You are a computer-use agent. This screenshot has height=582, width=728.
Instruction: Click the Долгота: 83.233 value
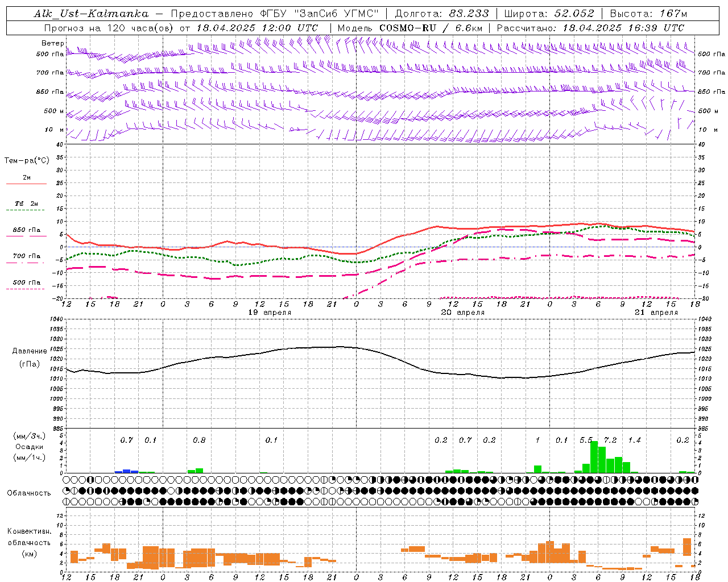coord(442,14)
